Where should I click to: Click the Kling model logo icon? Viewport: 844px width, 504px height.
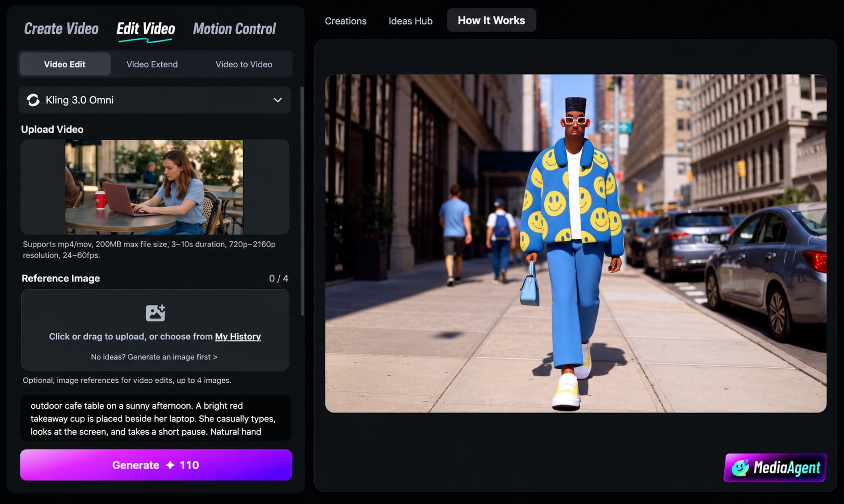pyautogui.click(x=33, y=100)
